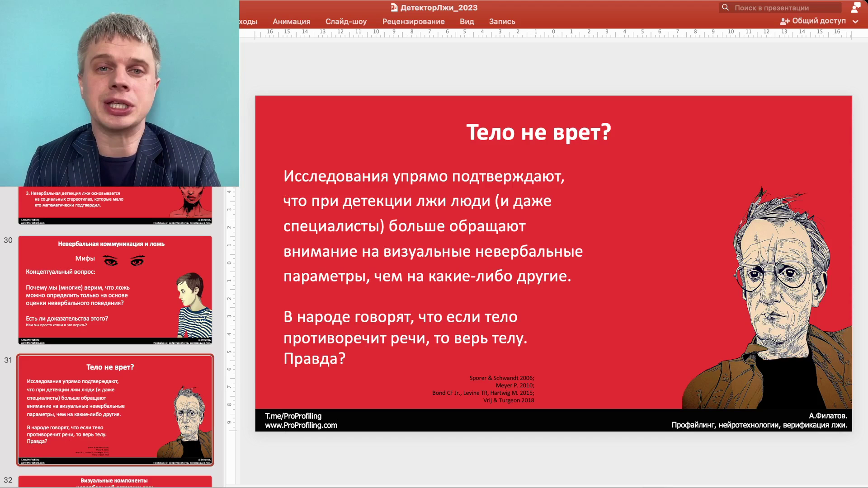This screenshot has height=488, width=868.
Task: Click the add-person icon beside Общий доступ
Action: (785, 21)
